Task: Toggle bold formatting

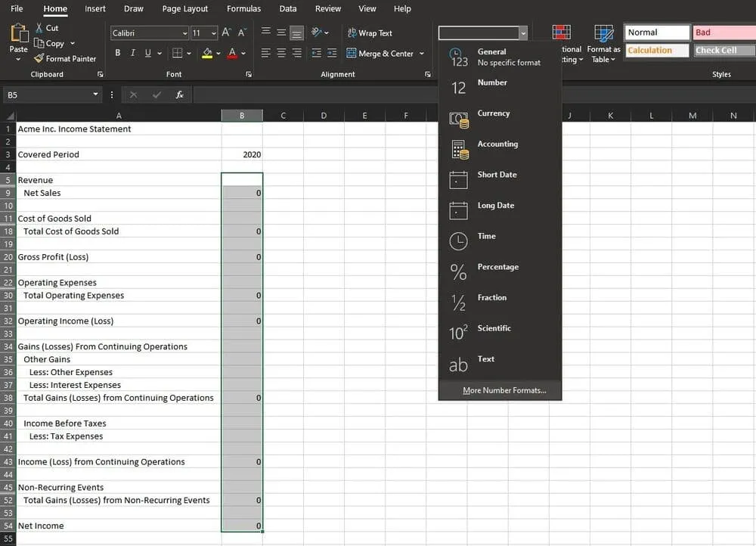Action: [117, 52]
